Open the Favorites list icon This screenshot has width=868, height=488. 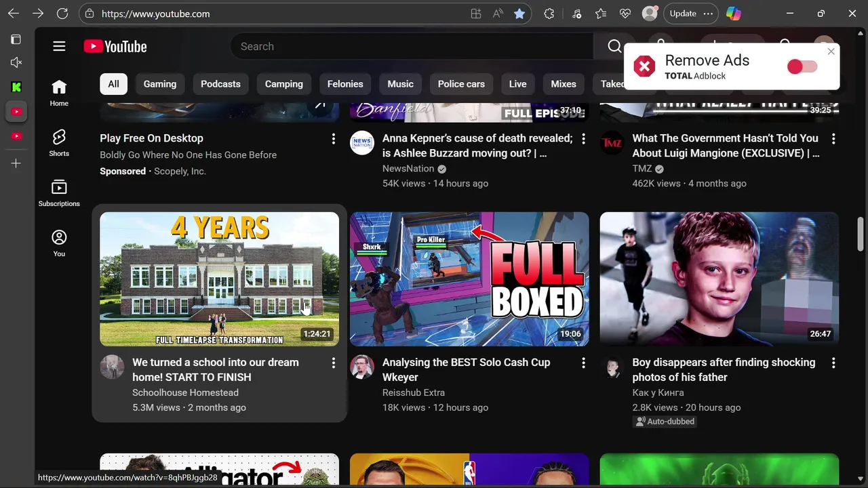(601, 14)
